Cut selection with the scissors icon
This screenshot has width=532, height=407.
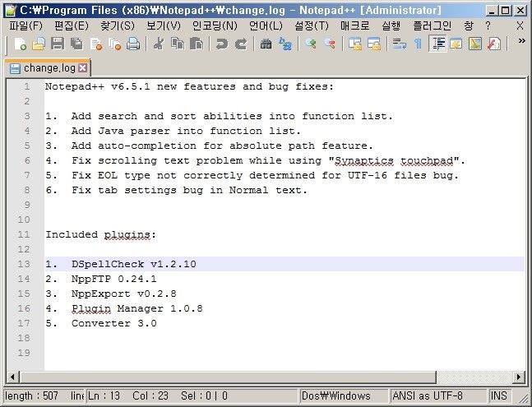[159, 44]
